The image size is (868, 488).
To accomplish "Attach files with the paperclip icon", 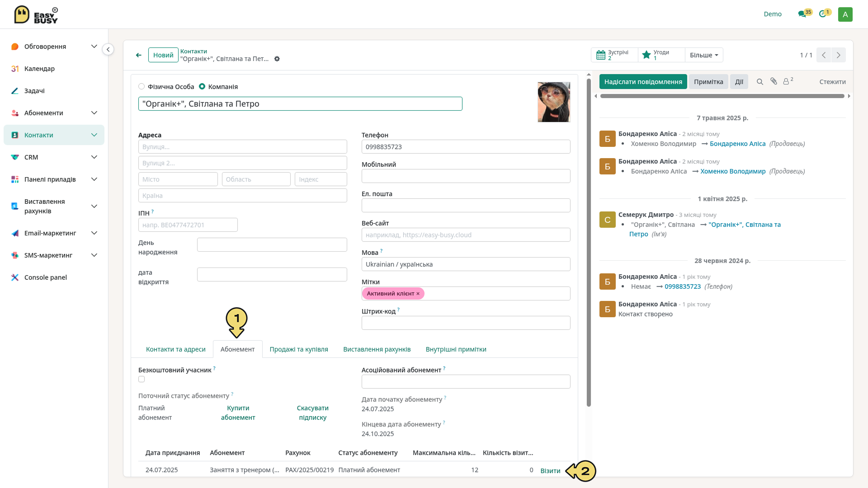I will pos(774,81).
